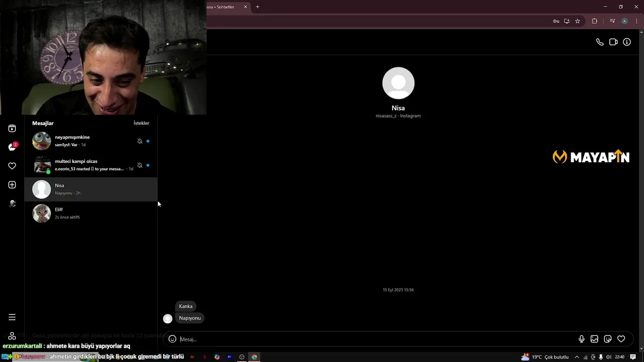Screen dimensions: 644x362
Task: Open Windows notification center icon
Action: pos(633,357)
